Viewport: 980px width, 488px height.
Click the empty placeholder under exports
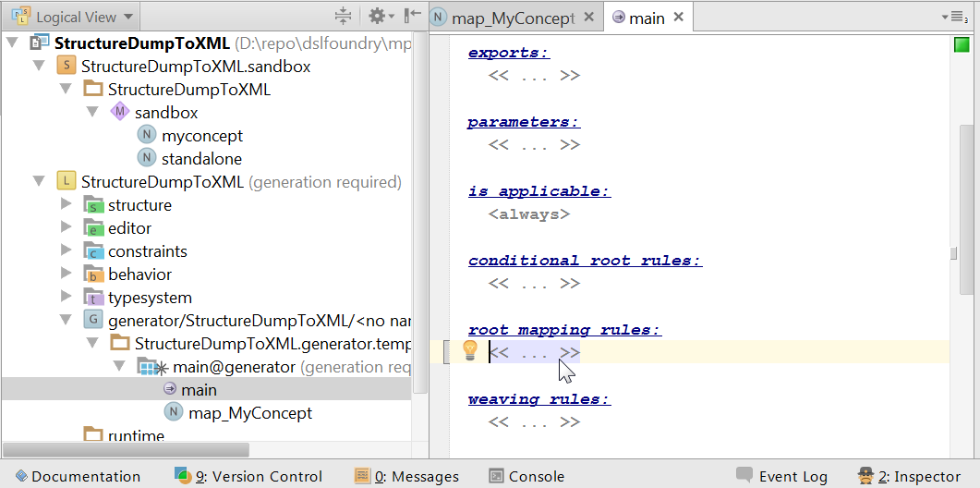coord(535,76)
